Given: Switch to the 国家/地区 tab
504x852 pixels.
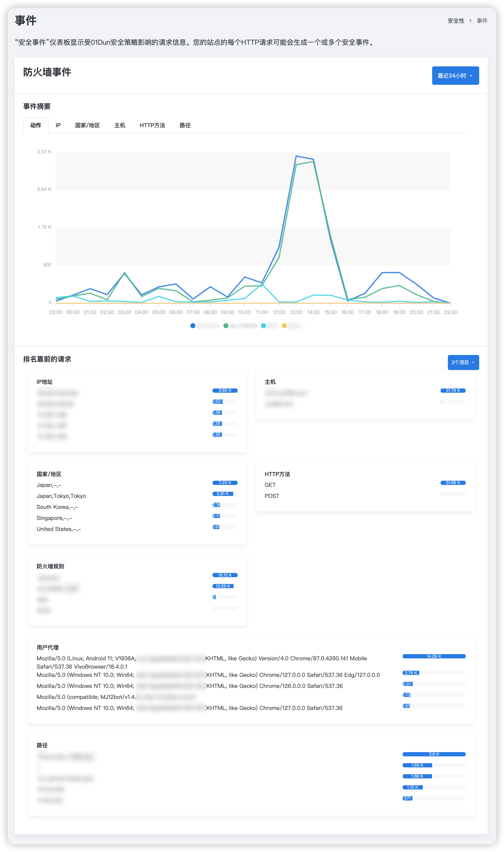Looking at the screenshot, I should click(x=87, y=125).
